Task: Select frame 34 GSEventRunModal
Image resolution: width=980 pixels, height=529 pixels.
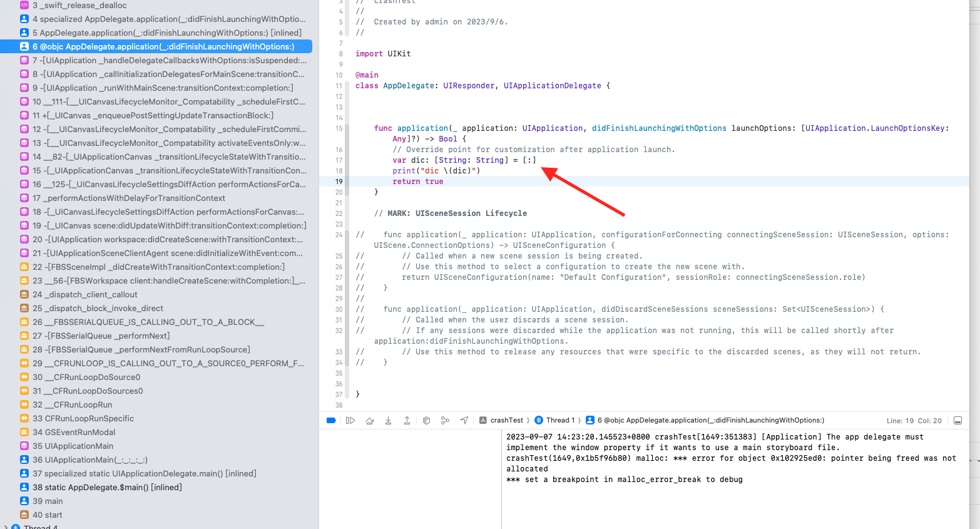Action: pyautogui.click(x=156, y=432)
